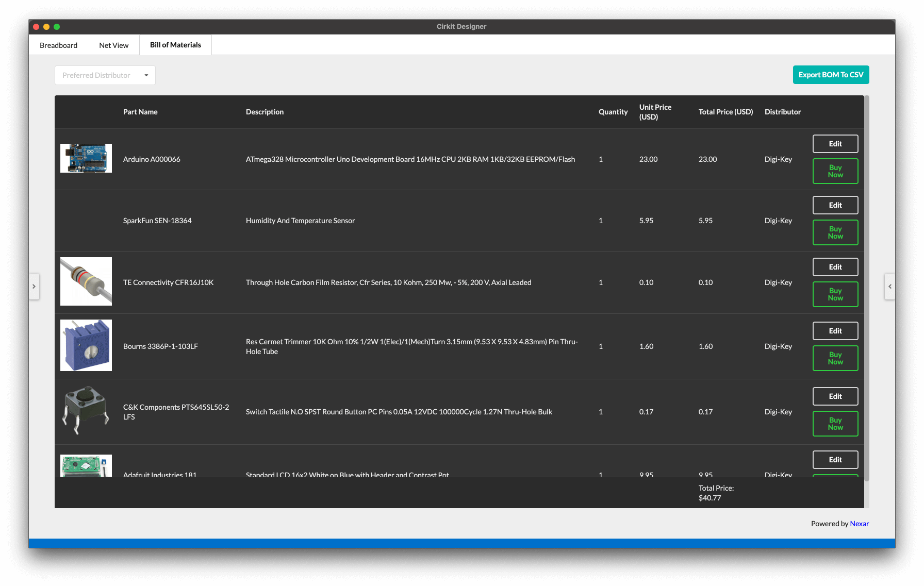
Task: Buy Now for Bourns trimmer
Action: click(x=835, y=358)
